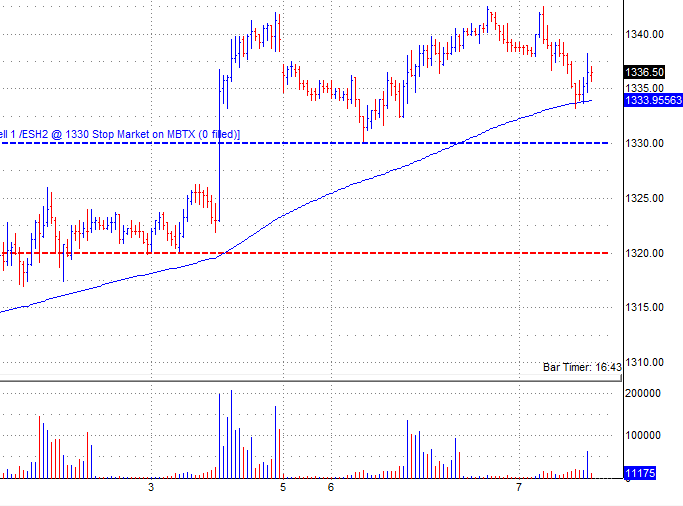Click the 200000 volume axis label
The height and width of the screenshot is (506, 683).
point(643,393)
